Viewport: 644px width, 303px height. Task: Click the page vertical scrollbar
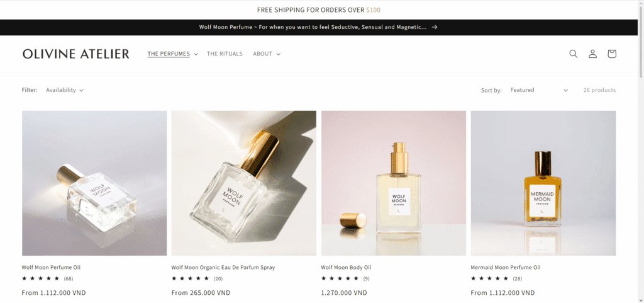point(641,151)
